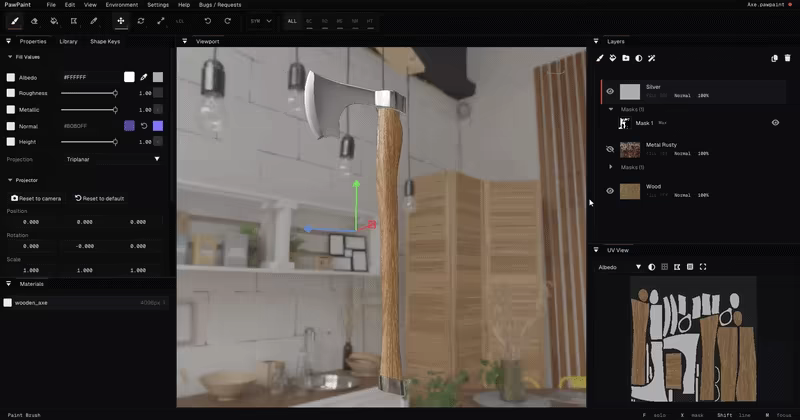The width and height of the screenshot is (800, 420).
Task: Collapse the Fill Values section
Action: 10,57
